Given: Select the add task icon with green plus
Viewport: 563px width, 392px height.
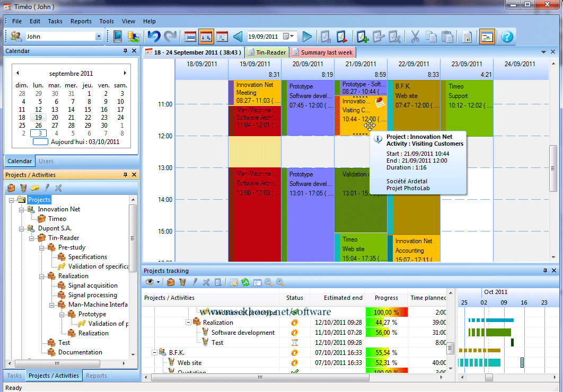Looking at the screenshot, I should [x=363, y=37].
